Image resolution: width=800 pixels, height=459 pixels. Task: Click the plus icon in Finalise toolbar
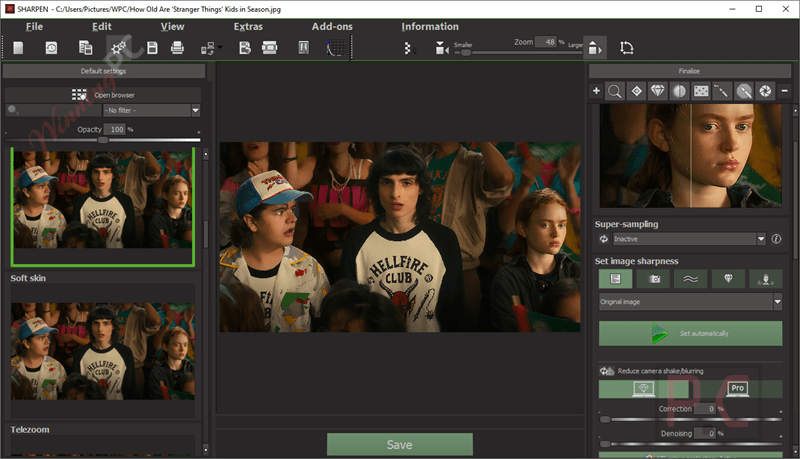596,91
